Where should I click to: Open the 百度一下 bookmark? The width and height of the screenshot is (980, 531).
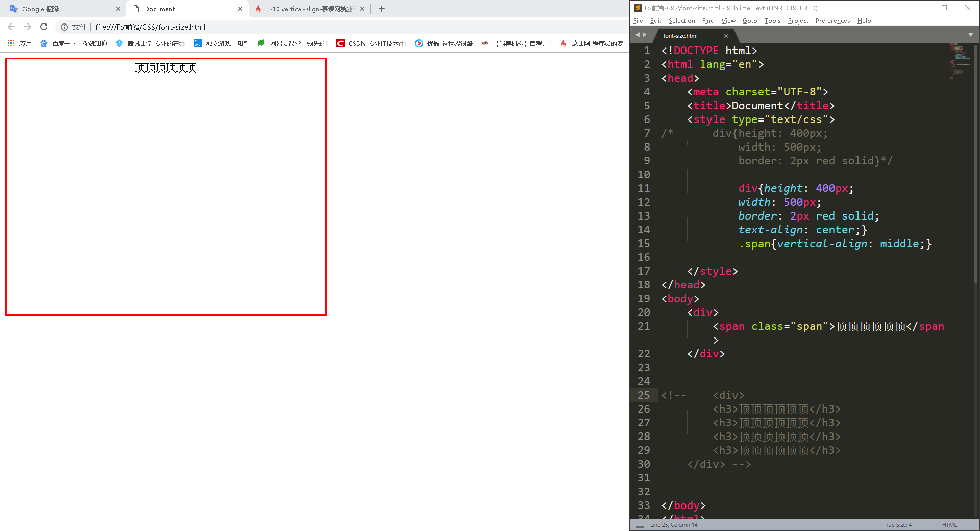point(74,44)
